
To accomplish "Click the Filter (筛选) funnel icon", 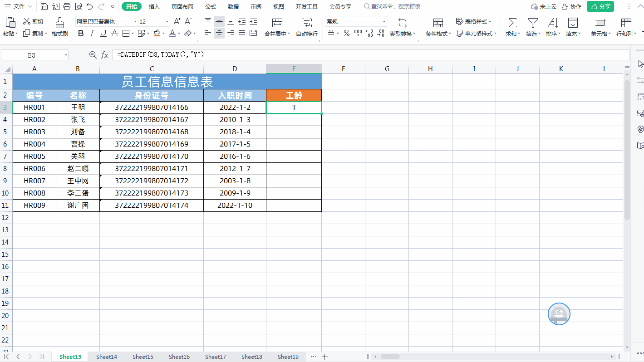I will (x=532, y=23).
